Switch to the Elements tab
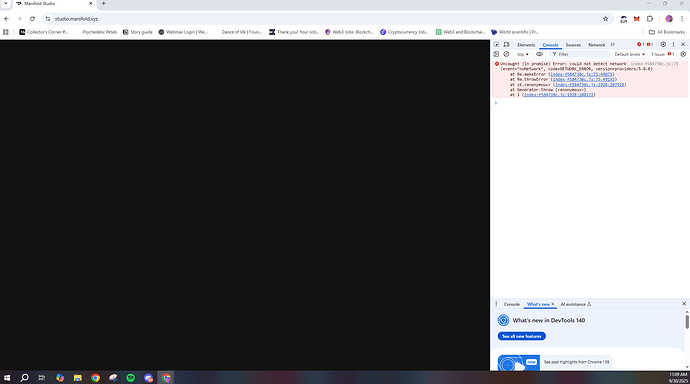Image resolution: width=690 pixels, height=384 pixels. [x=526, y=45]
